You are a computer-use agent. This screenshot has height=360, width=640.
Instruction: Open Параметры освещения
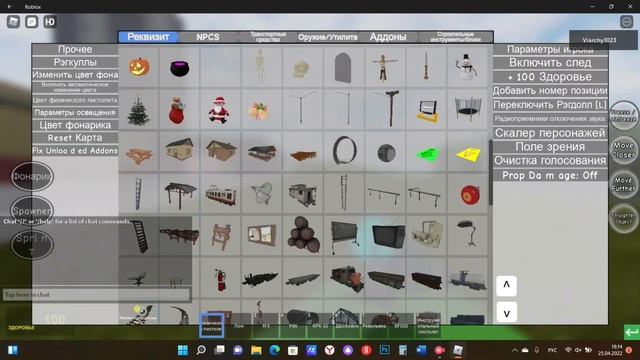point(75,112)
